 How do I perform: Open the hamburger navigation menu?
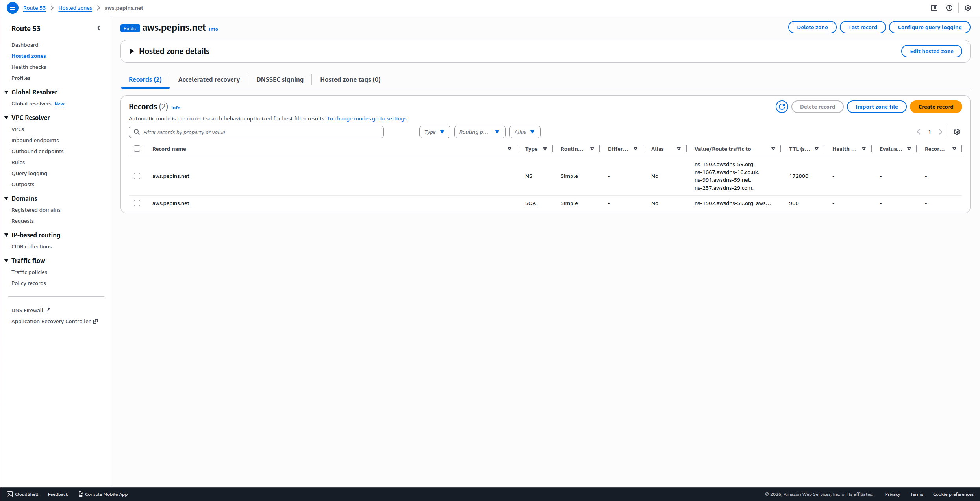click(x=12, y=8)
